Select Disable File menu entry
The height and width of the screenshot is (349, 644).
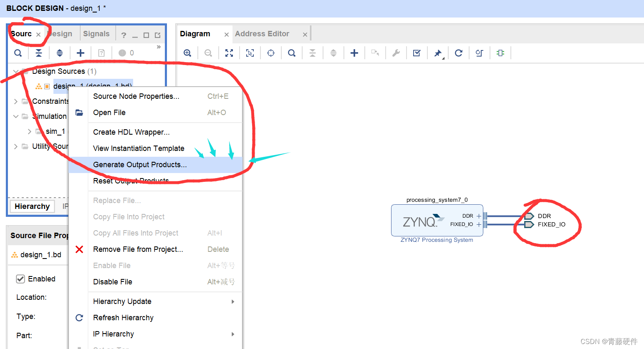155,282
